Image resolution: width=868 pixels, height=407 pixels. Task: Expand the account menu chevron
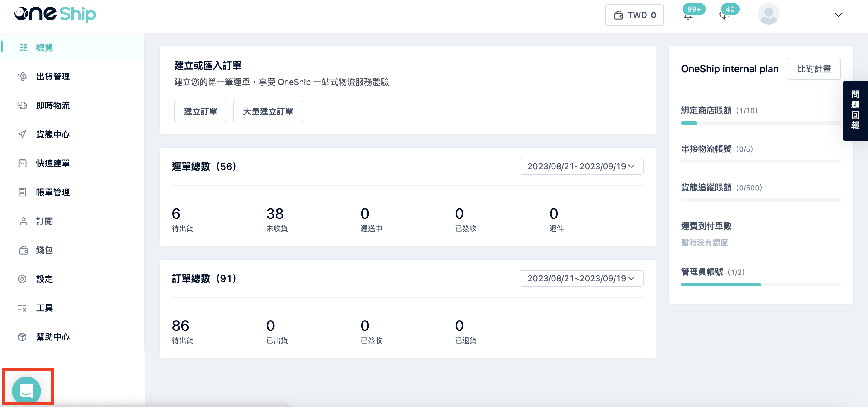pyautogui.click(x=838, y=15)
